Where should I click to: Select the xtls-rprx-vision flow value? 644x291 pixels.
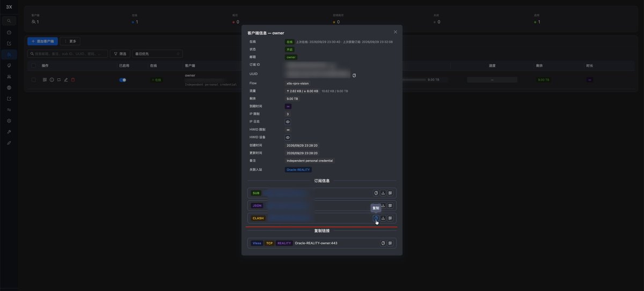pyautogui.click(x=298, y=84)
